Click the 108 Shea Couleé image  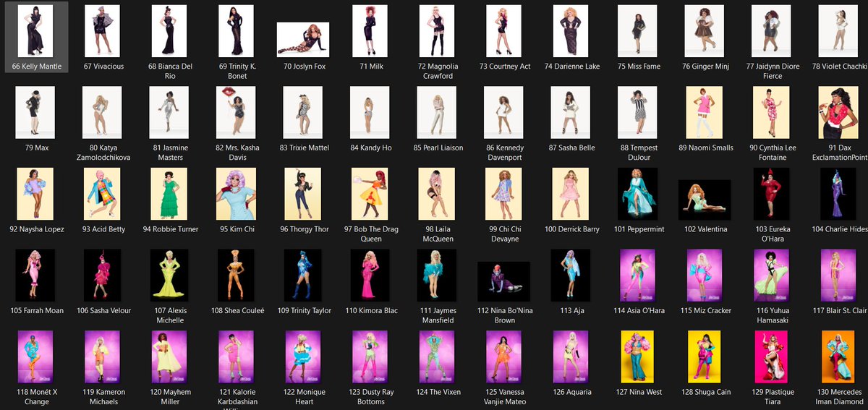coord(236,276)
